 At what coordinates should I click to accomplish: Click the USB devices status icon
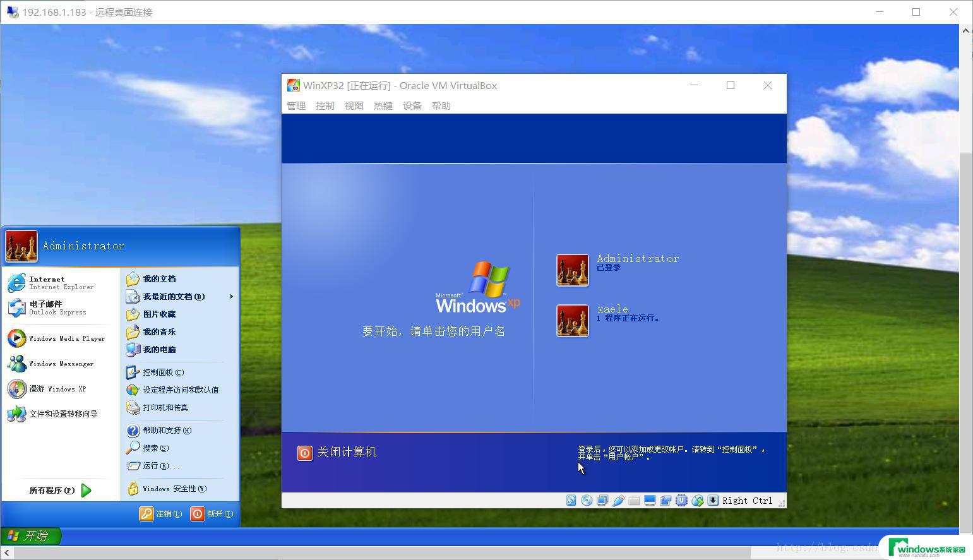618,501
